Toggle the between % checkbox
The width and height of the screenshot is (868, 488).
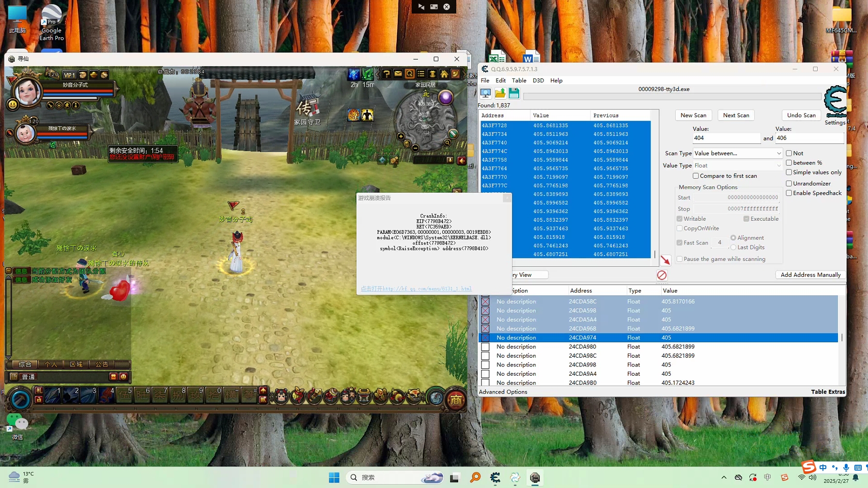pyautogui.click(x=789, y=163)
